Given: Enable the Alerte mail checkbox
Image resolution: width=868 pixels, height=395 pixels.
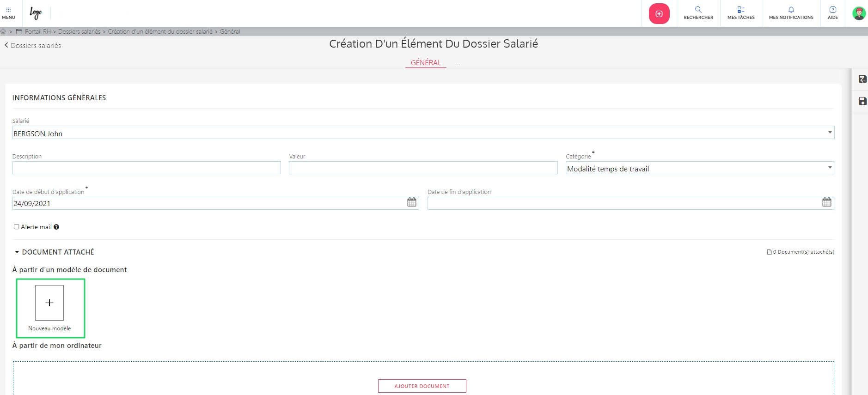Looking at the screenshot, I should (x=17, y=227).
